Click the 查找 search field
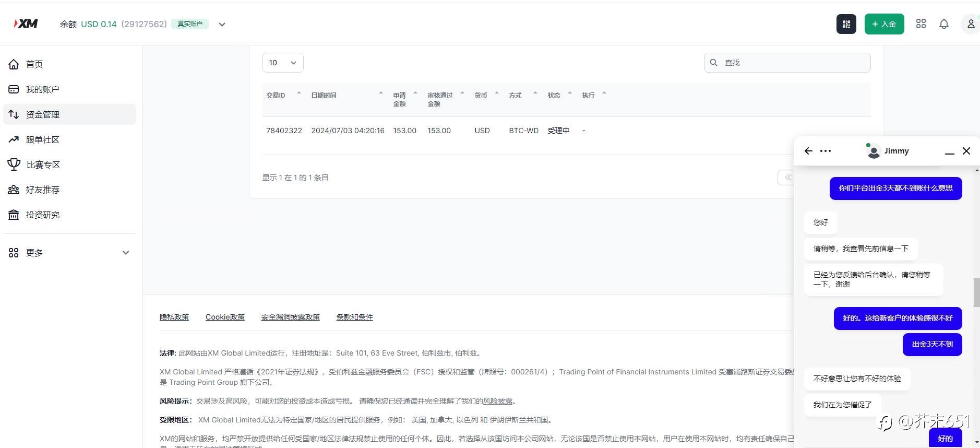Screen dimensions: 980x448 787,63
